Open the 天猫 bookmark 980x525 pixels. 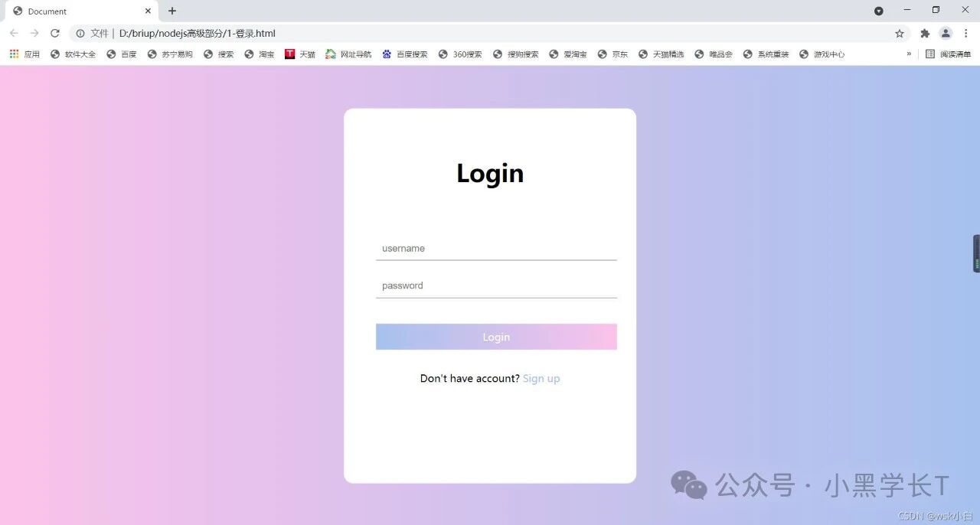[x=300, y=54]
